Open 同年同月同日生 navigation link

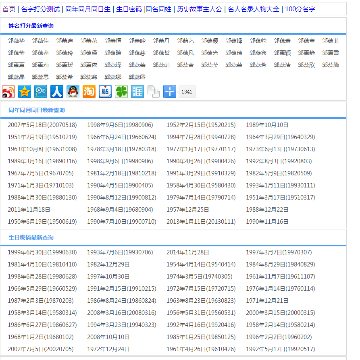click(x=88, y=9)
